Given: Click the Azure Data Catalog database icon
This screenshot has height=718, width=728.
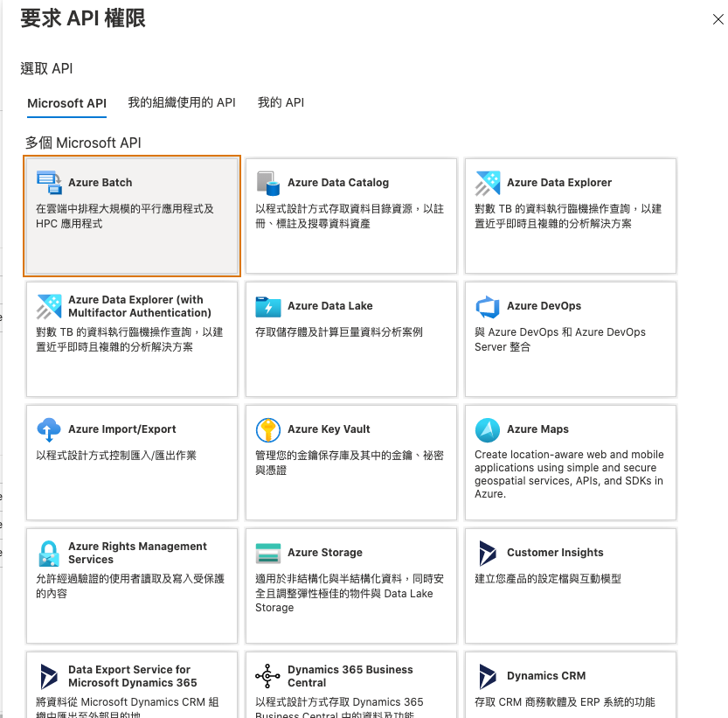Looking at the screenshot, I should click(x=268, y=183).
